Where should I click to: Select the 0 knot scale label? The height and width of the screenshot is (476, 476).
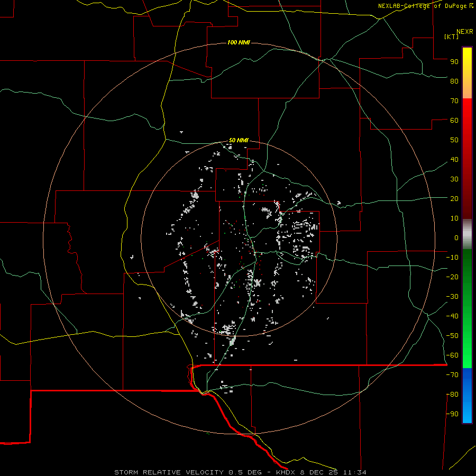point(456,237)
